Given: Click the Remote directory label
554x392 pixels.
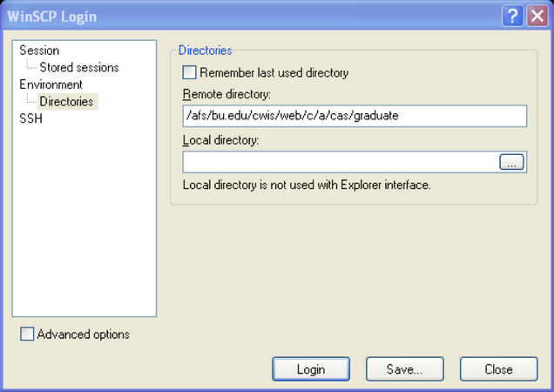Looking at the screenshot, I should pos(226,94).
